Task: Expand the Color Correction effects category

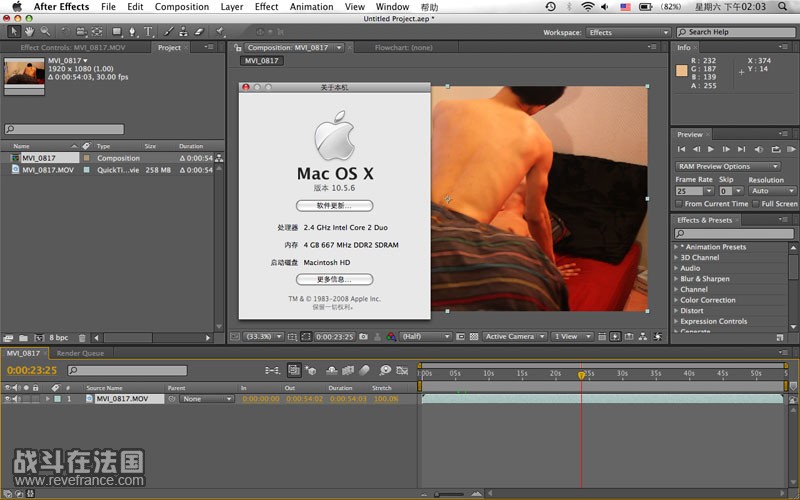Action: pos(676,300)
